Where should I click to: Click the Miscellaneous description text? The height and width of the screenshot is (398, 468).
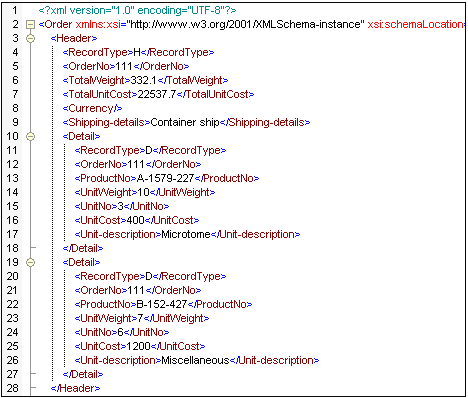[195, 360]
